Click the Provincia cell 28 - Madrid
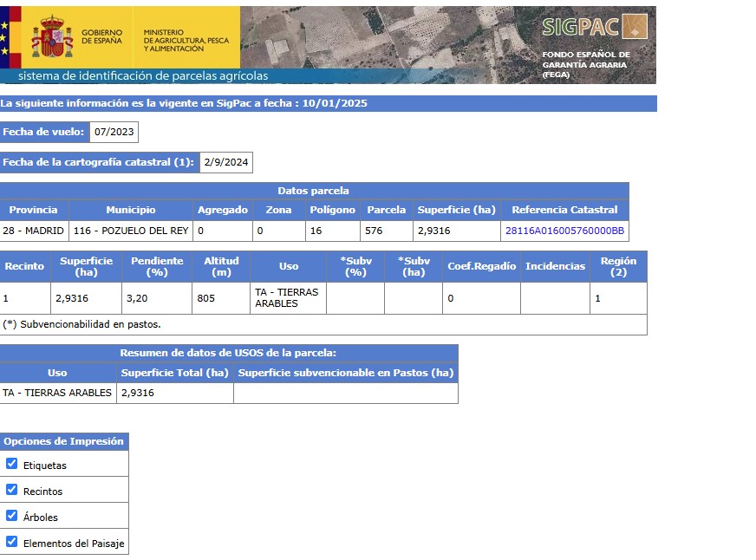The image size is (756, 560). (x=33, y=231)
